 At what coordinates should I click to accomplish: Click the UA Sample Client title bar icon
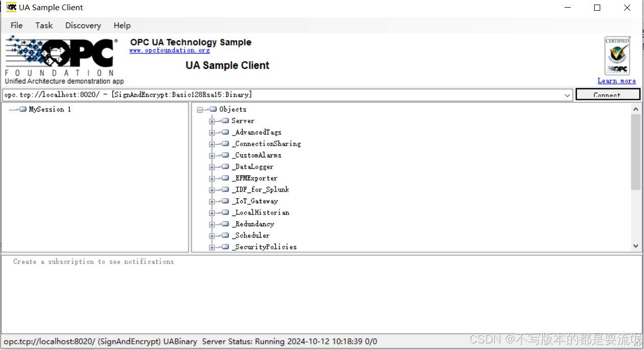11,8
